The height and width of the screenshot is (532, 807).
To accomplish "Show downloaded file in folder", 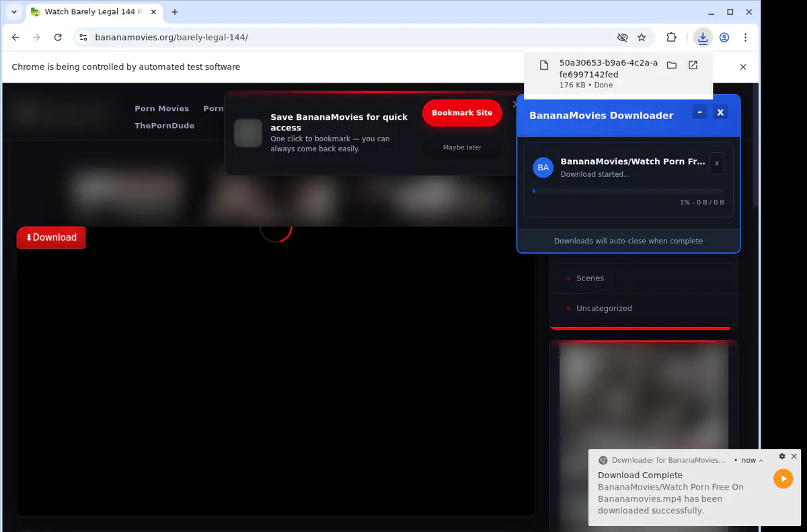I will 671,65.
